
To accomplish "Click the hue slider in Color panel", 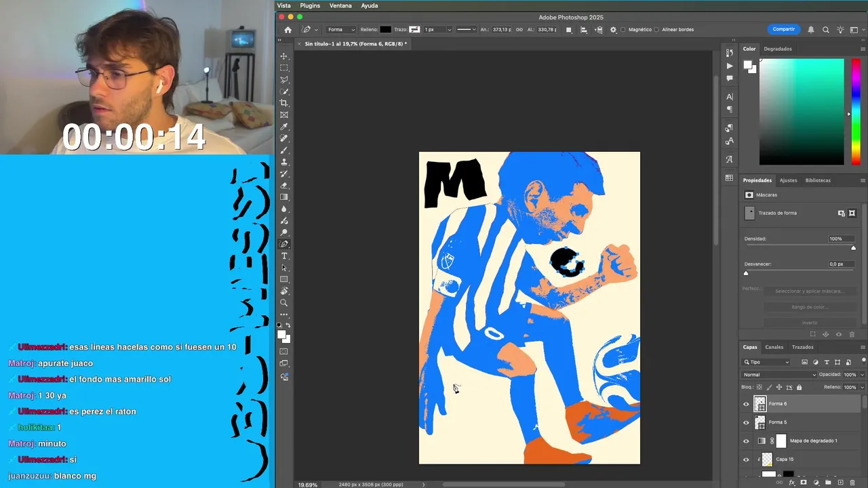I will [856, 112].
